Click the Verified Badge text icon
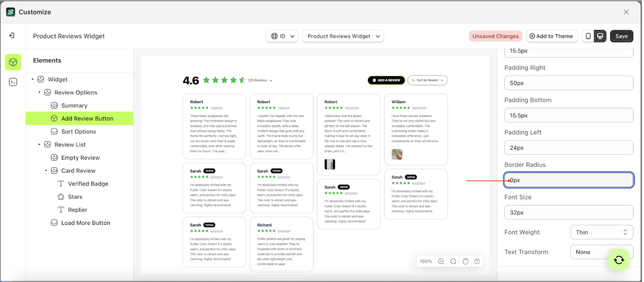The width and height of the screenshot is (644, 282). pyautogui.click(x=61, y=183)
